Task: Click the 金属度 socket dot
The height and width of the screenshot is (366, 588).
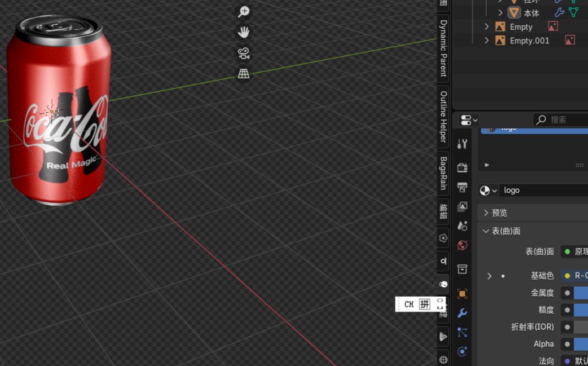Action: 567,293
